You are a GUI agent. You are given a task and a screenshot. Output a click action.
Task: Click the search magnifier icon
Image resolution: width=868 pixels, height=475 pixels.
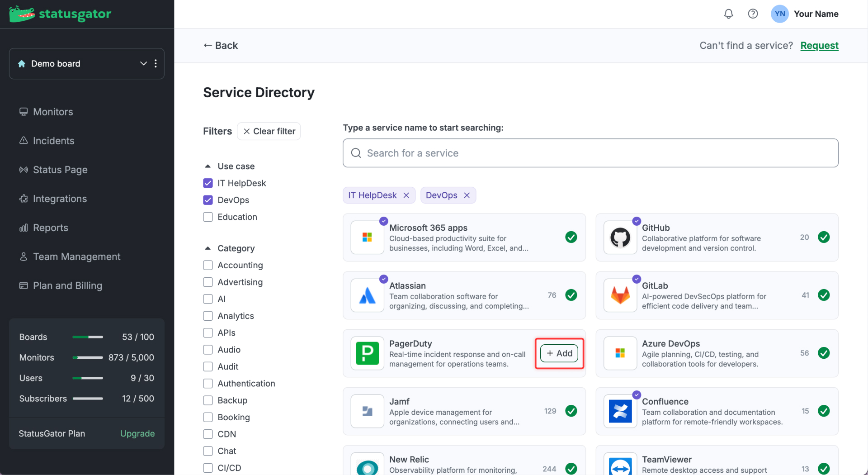(356, 153)
